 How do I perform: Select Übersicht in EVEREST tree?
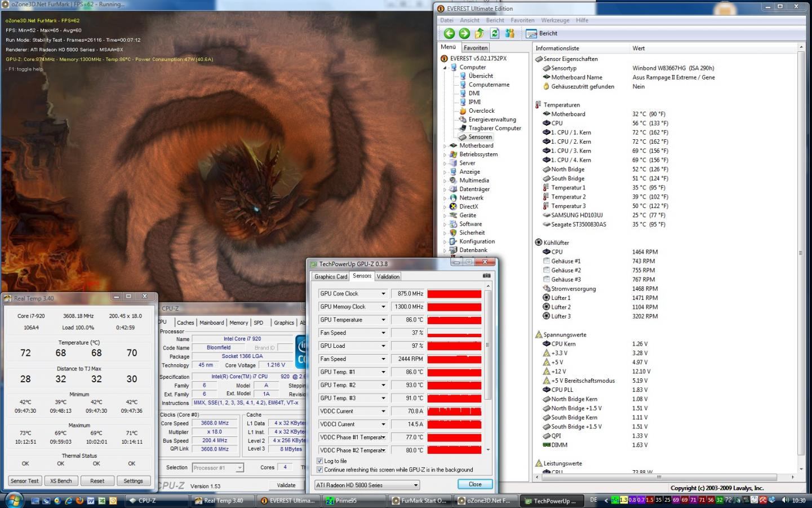(x=481, y=76)
